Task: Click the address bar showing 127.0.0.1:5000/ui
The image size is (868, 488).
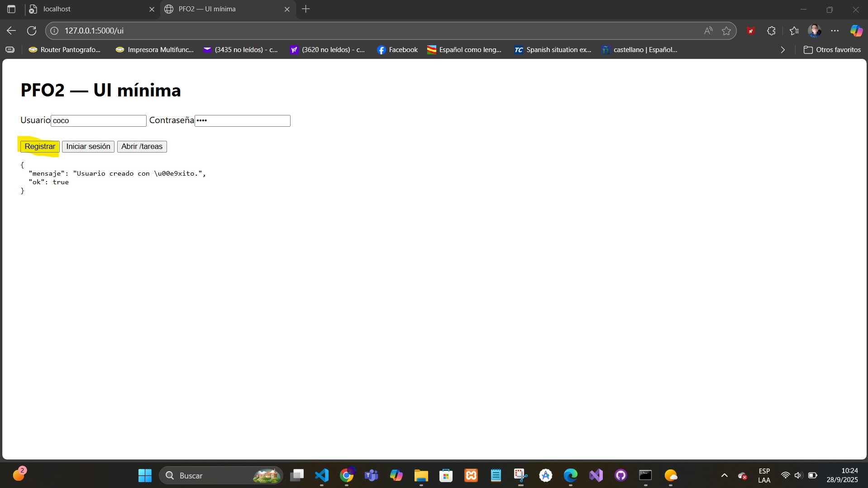Action: pos(362,31)
